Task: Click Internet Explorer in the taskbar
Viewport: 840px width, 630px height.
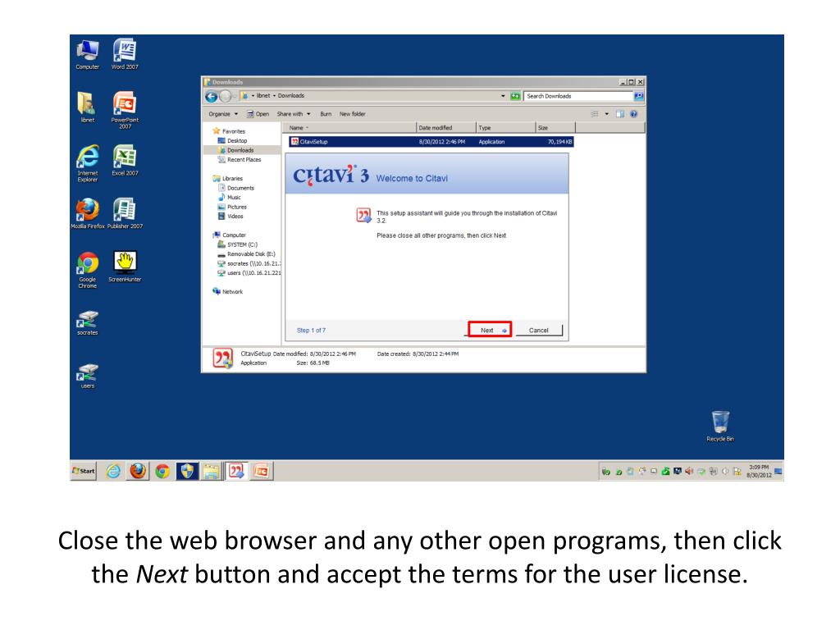Action: (x=113, y=471)
